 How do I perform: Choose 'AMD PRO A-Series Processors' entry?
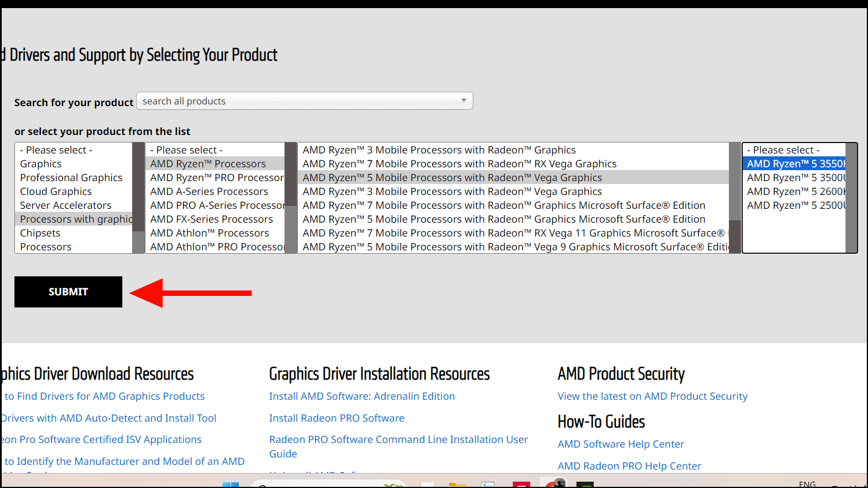[215, 205]
